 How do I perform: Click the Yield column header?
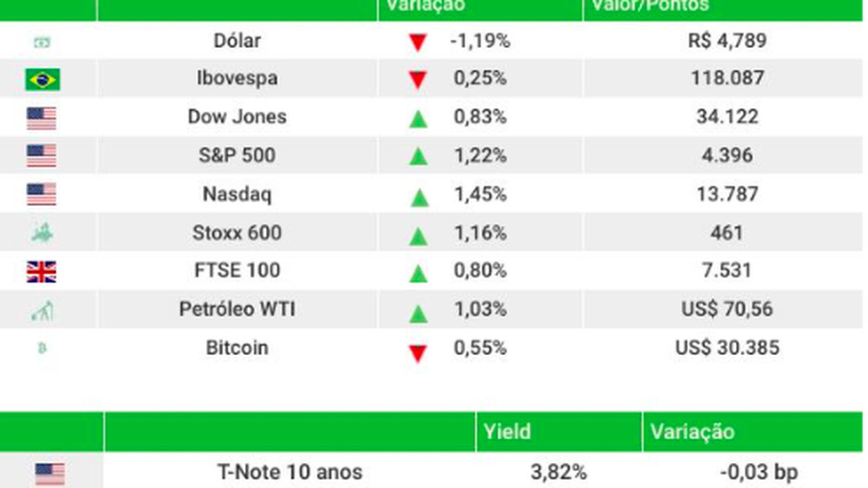coord(507,432)
